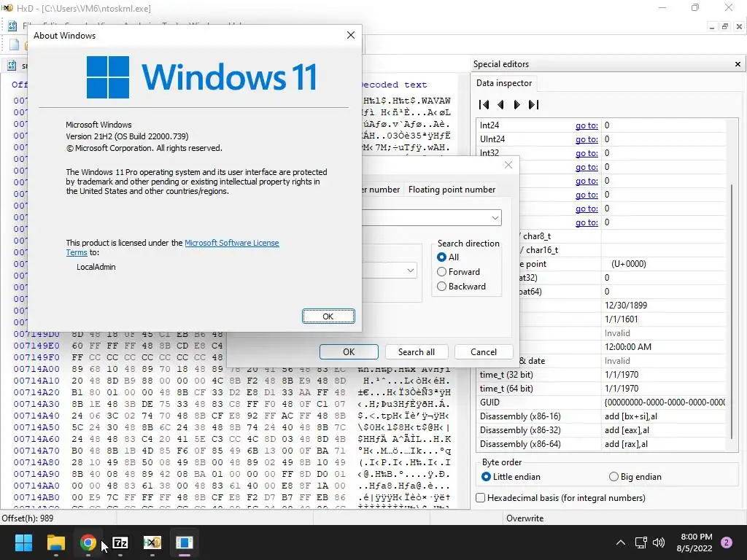747x560 pixels.
Task: Select the time_t (32 bit) row
Action: pos(602,375)
